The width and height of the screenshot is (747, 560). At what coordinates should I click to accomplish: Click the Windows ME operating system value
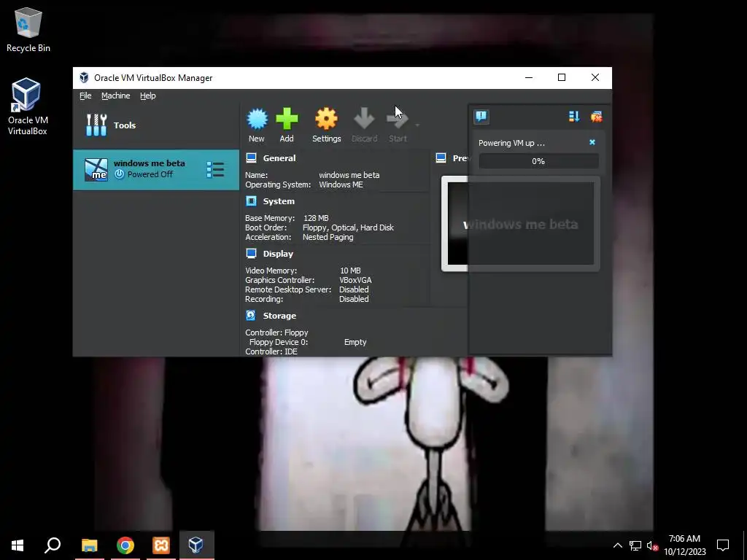(x=341, y=184)
